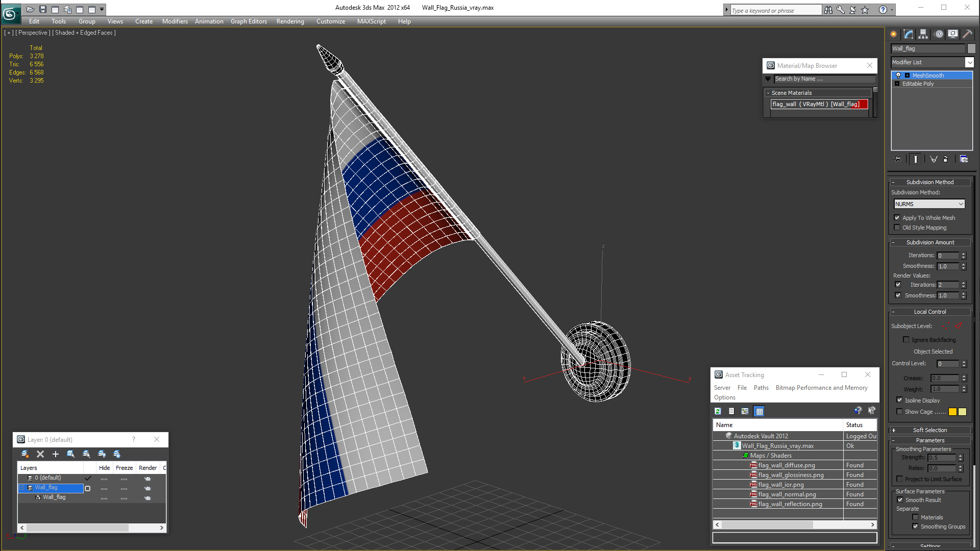Open the Graph Editors menu
The image size is (980, 551).
(x=249, y=21)
